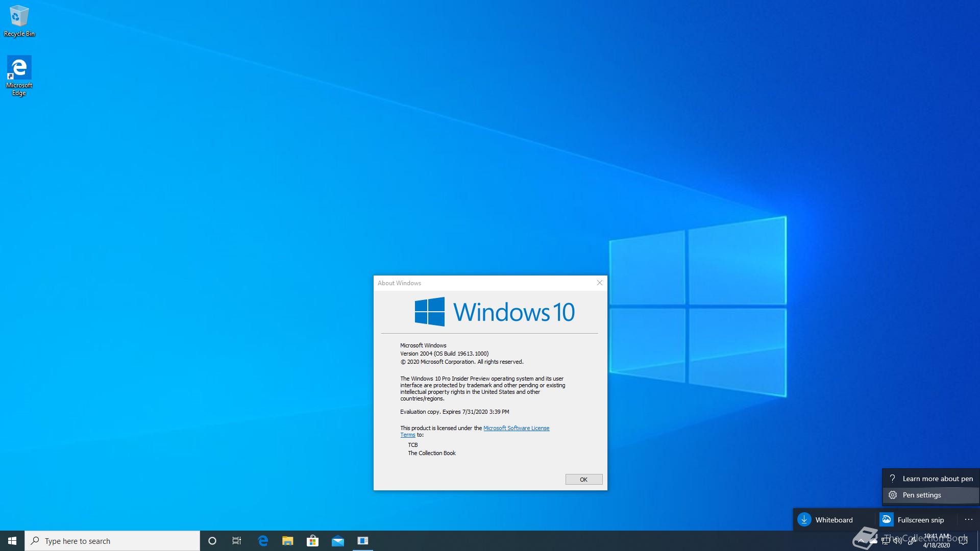Screen dimensions: 980x551
Task: Click the question mark help icon
Action: [893, 479]
